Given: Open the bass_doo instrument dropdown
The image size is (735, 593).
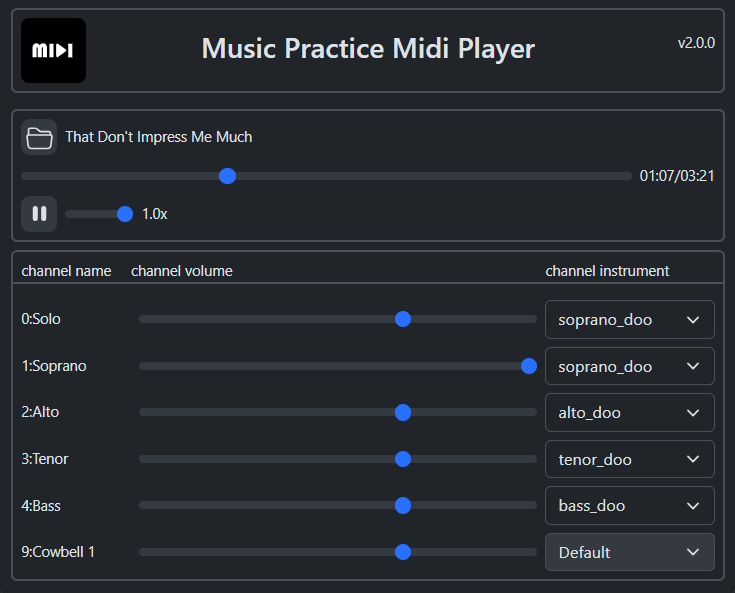Looking at the screenshot, I should point(630,505).
